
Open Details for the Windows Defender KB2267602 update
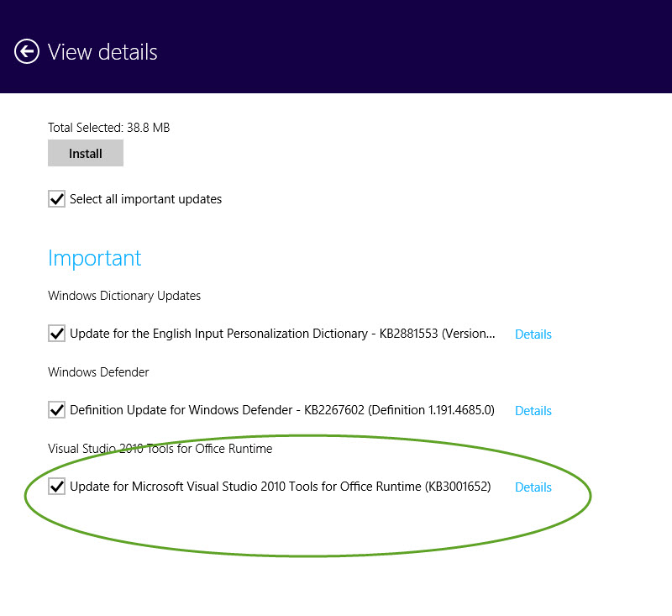pos(533,411)
